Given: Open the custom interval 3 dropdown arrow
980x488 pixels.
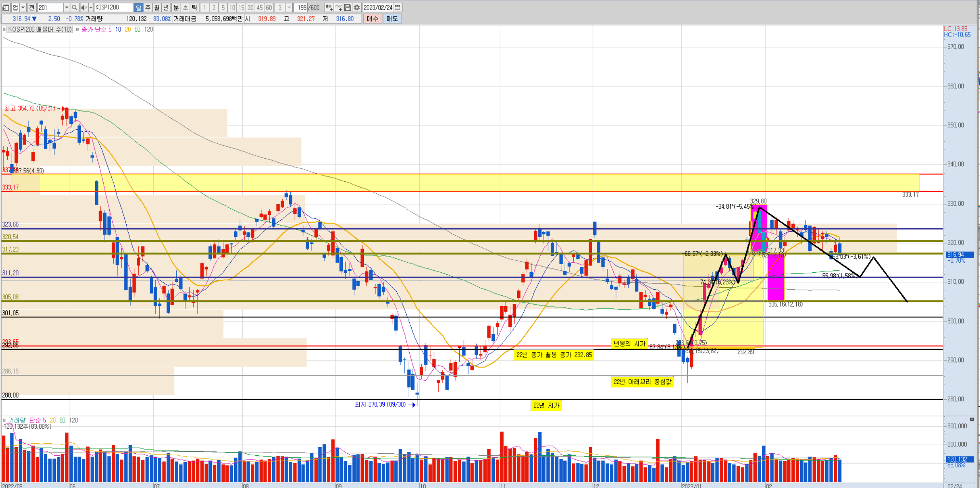Looking at the screenshot, I should 289,7.
